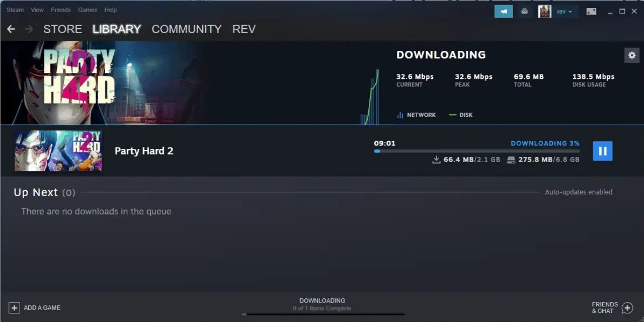This screenshot has height=322, width=644.
Task: Click the plus icon for Add a Game
Action: pos(14,307)
